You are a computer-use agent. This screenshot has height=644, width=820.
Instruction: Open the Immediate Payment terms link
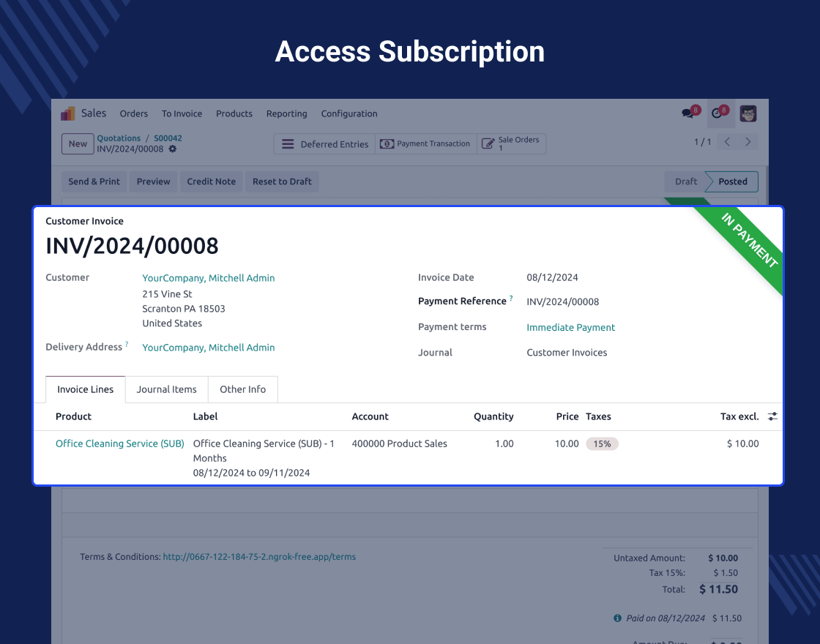[570, 327]
